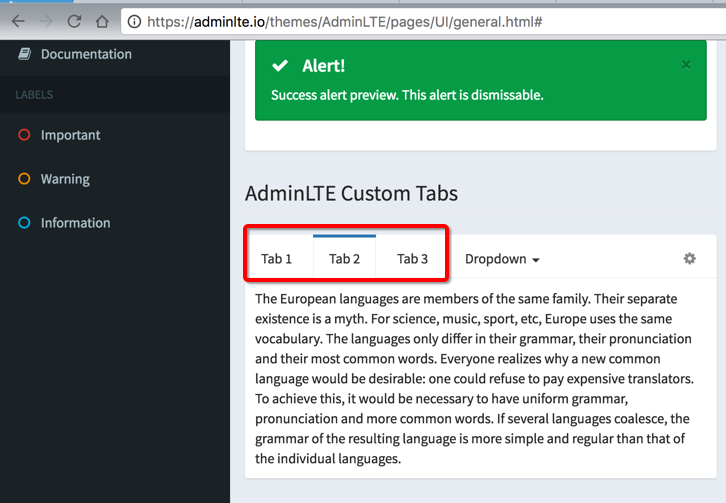Click the Information label link
The height and width of the screenshot is (503, 726).
click(x=75, y=223)
